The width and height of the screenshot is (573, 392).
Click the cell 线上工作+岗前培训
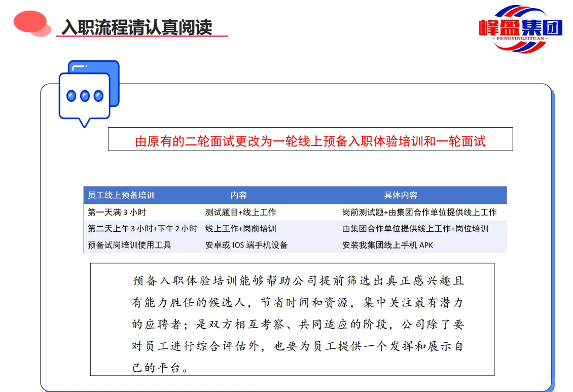240,229
